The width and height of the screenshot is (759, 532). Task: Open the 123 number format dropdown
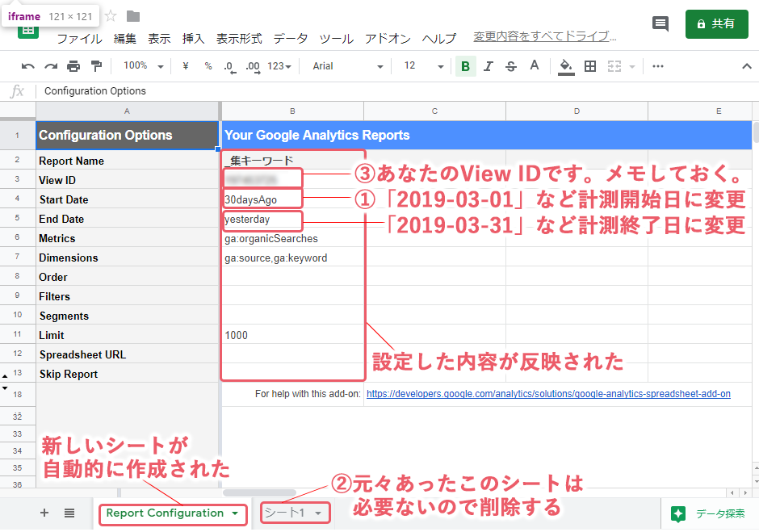coord(279,66)
